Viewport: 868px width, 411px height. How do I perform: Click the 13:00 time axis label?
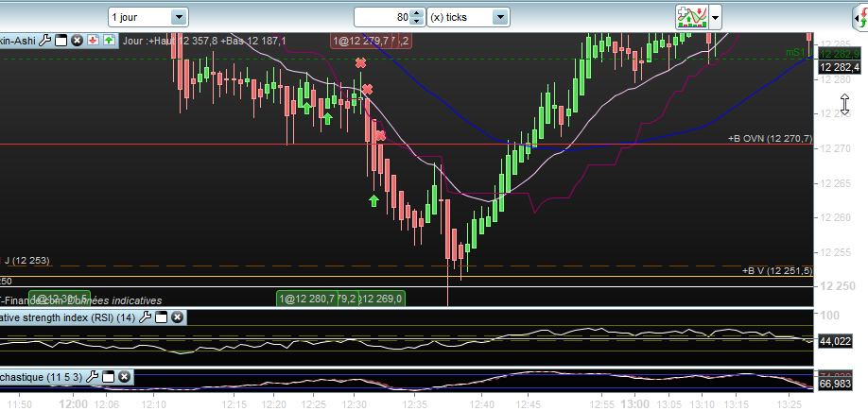click(x=634, y=403)
